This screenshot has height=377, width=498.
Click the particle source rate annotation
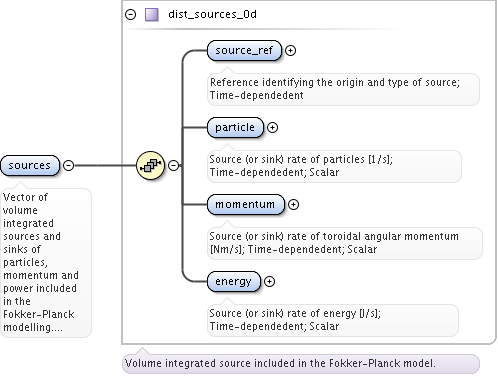tap(334, 166)
